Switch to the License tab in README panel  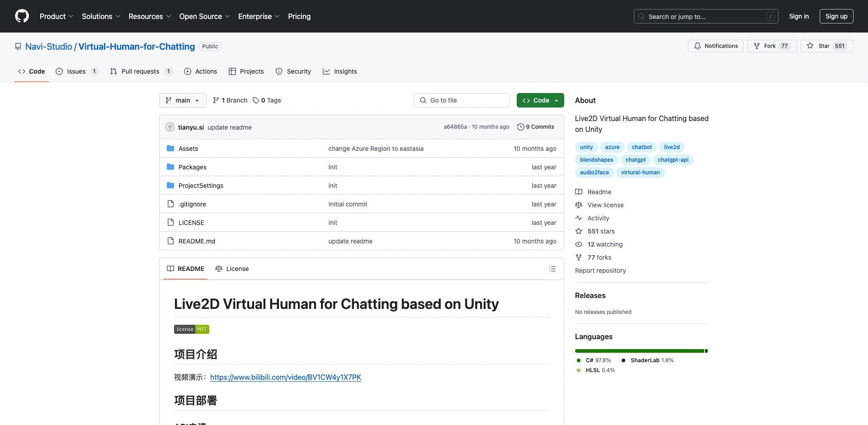232,269
